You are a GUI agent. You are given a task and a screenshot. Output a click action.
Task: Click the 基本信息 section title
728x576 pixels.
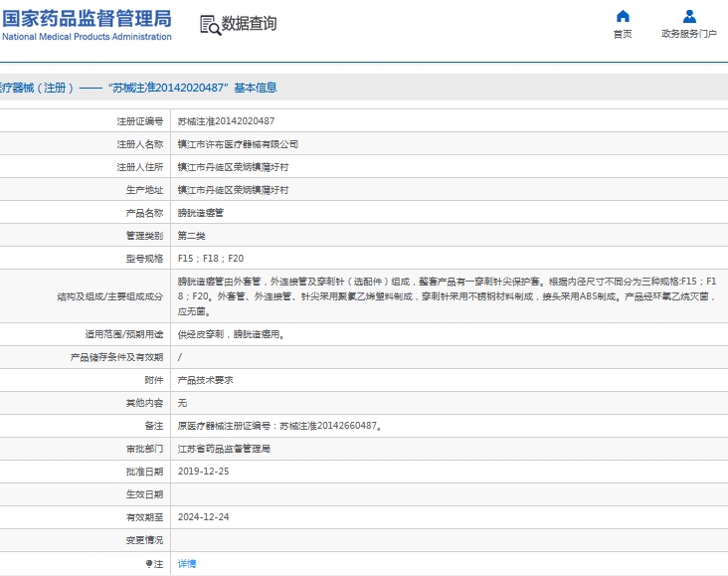tap(256, 88)
